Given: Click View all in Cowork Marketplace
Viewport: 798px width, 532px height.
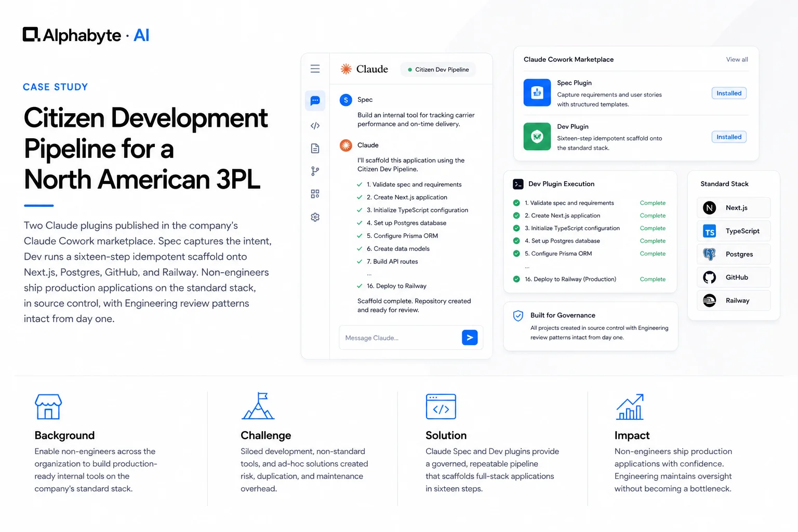Looking at the screenshot, I should [737, 60].
